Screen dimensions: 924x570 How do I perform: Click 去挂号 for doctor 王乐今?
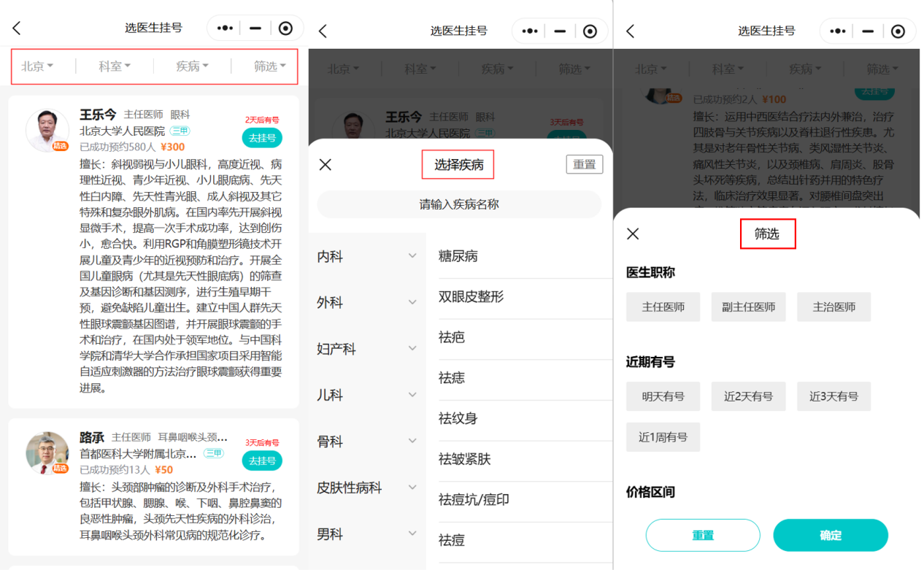point(262,138)
